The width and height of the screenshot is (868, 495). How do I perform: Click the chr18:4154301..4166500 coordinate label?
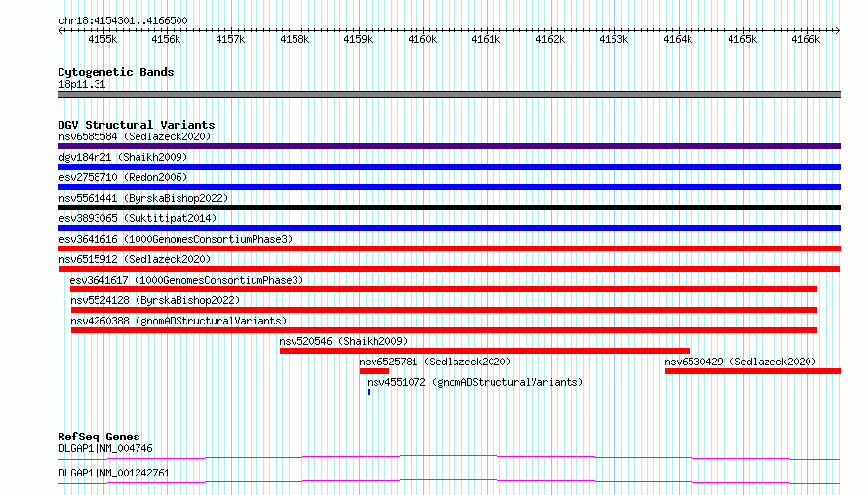[x=123, y=21]
